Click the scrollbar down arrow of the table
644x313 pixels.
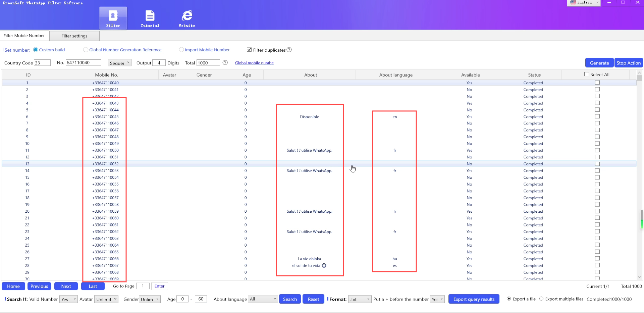(x=640, y=277)
